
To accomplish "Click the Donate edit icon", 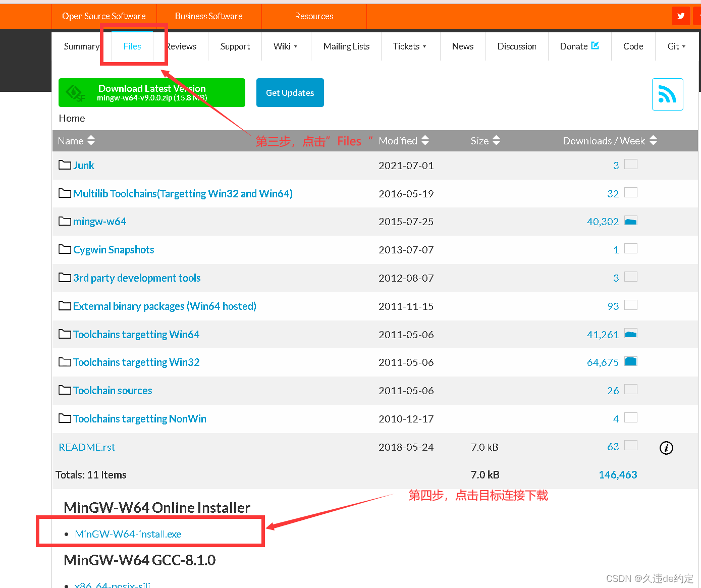I will click(595, 45).
